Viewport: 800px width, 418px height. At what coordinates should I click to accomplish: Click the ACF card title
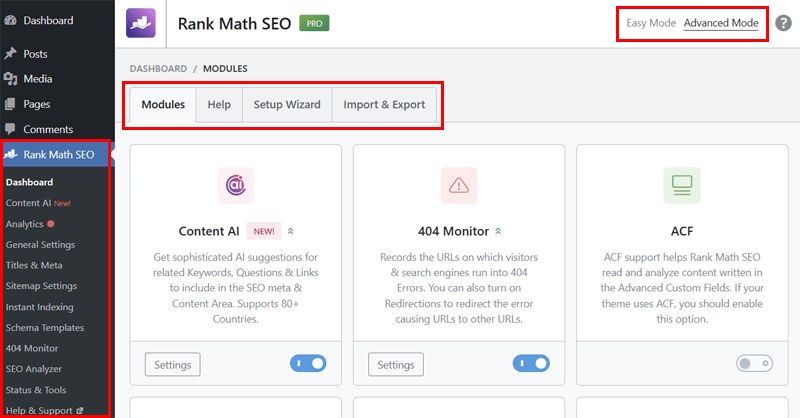point(682,231)
